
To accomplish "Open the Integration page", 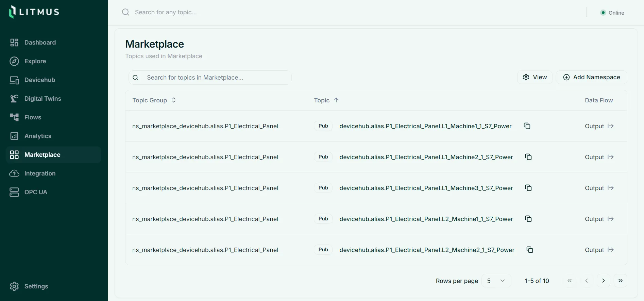I will [x=53, y=173].
